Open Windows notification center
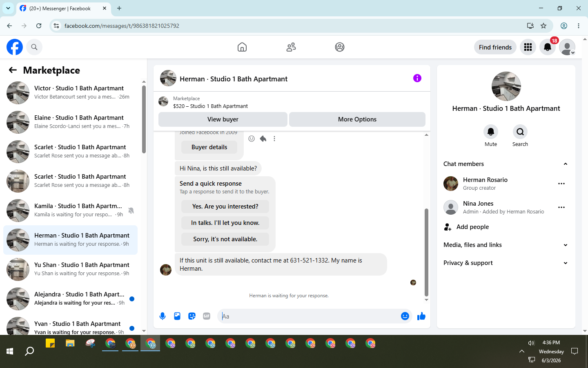 (x=575, y=351)
